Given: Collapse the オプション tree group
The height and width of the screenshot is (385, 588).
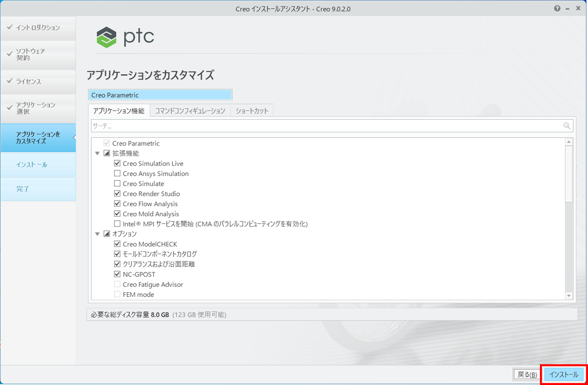Looking at the screenshot, I should click(97, 234).
